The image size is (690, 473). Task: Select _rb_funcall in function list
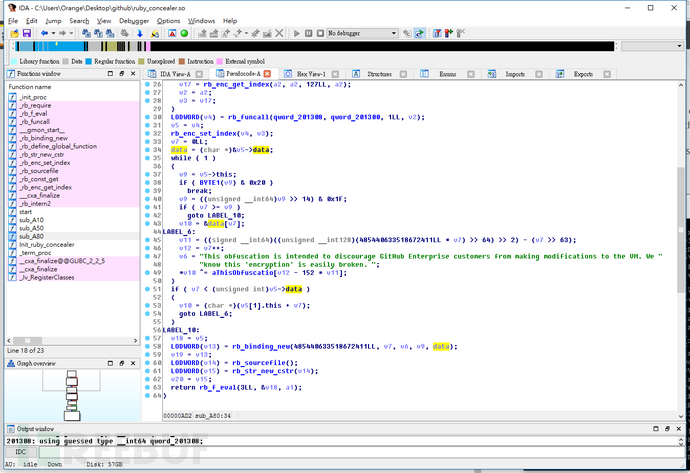point(34,121)
